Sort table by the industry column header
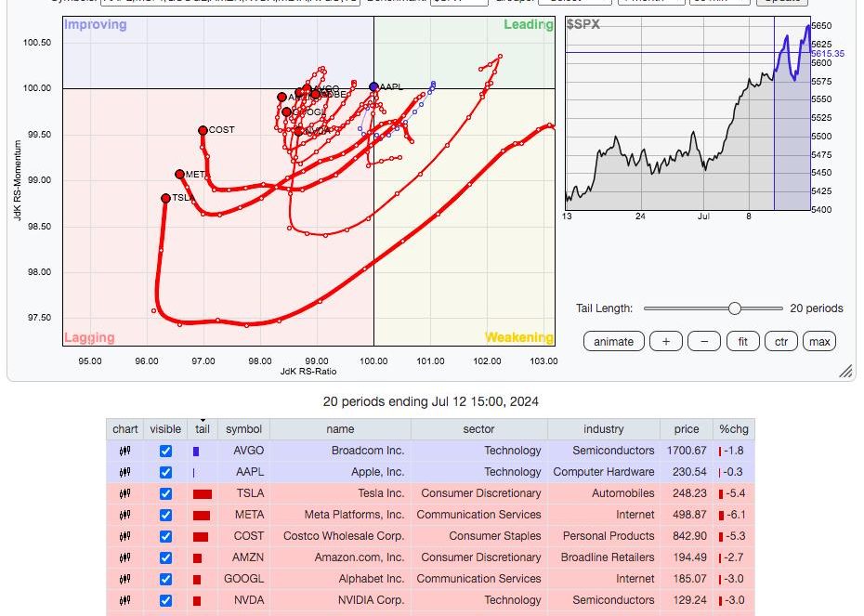 click(603, 429)
